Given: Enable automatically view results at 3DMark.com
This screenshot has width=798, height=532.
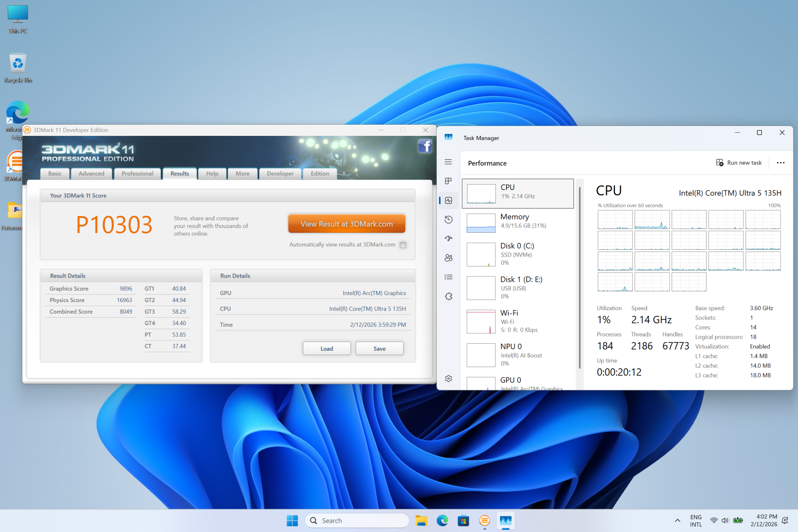Looking at the screenshot, I should click(x=403, y=245).
